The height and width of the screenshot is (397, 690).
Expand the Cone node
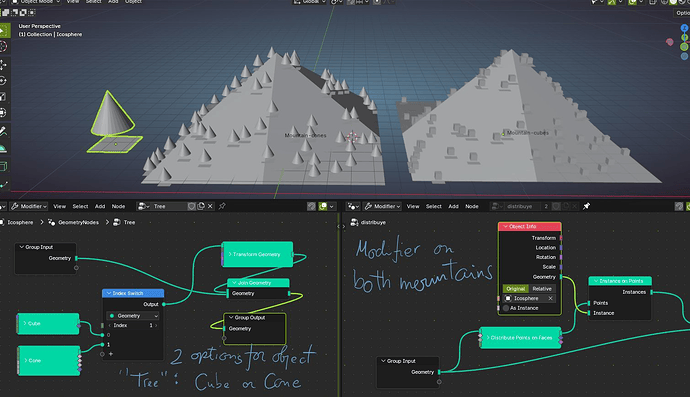tap(26, 360)
